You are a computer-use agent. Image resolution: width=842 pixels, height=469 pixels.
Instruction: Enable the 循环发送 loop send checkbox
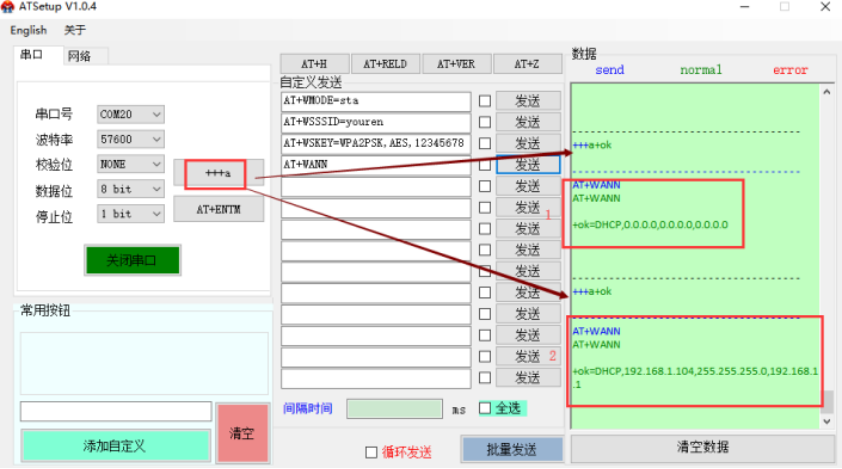(372, 452)
